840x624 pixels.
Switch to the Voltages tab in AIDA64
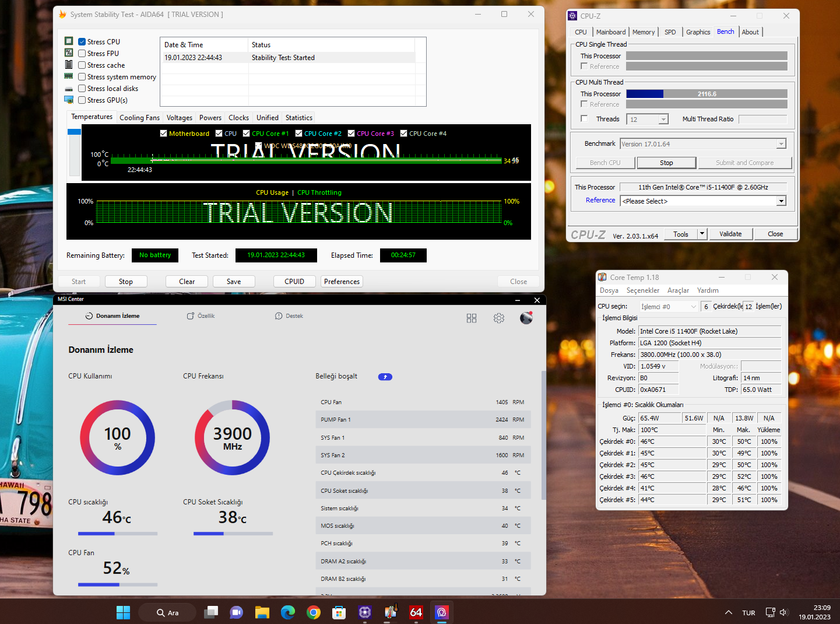pyautogui.click(x=180, y=118)
